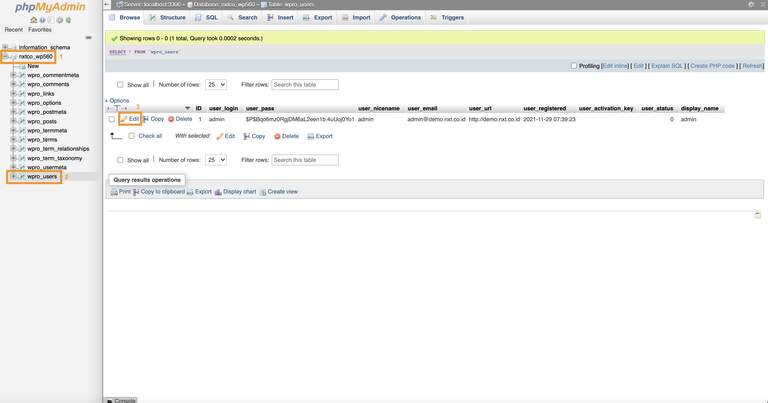The height and width of the screenshot is (403, 768).
Task: Switch to the Structure tab
Action: (x=168, y=18)
